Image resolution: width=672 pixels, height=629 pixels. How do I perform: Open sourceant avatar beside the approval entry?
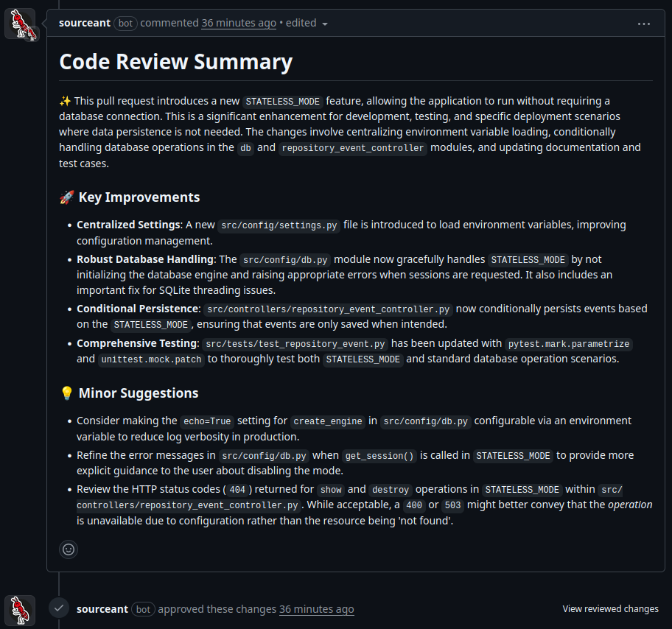[x=20, y=610]
